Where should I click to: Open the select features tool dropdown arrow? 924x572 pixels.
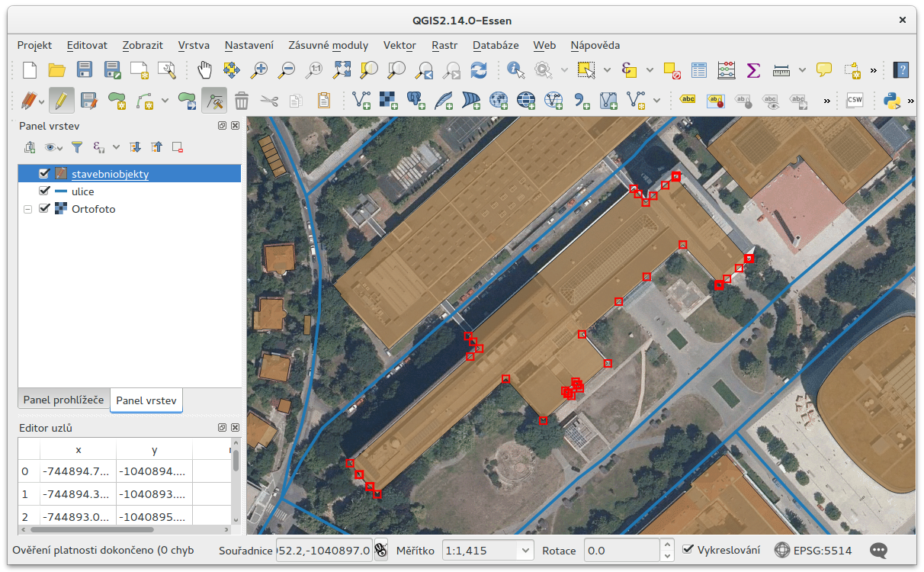point(607,70)
